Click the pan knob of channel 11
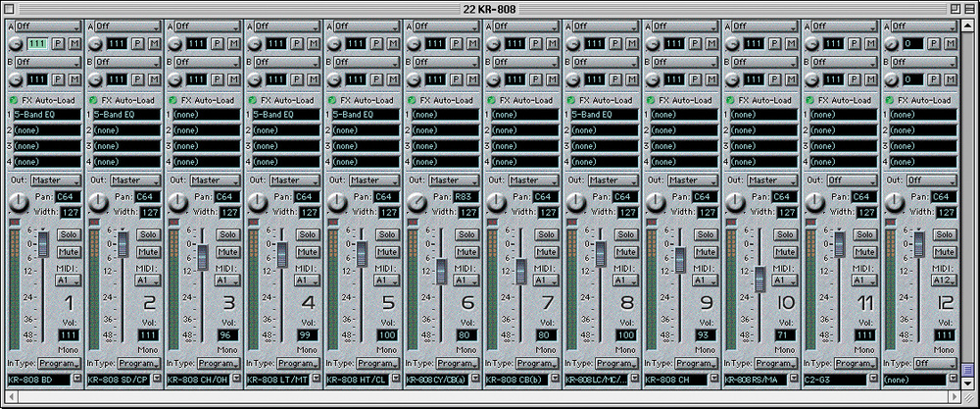Viewport: 980px width, 409px height. 815,203
